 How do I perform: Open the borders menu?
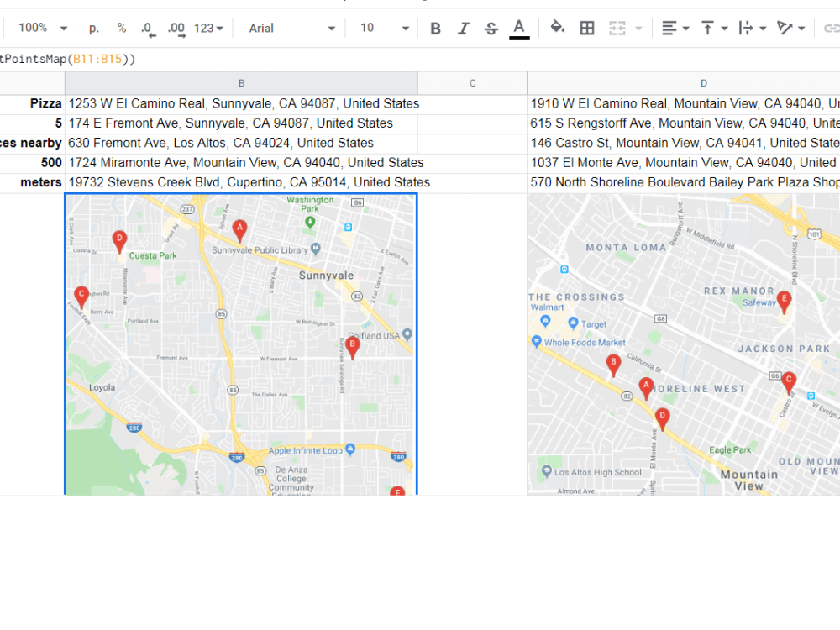pos(586,28)
